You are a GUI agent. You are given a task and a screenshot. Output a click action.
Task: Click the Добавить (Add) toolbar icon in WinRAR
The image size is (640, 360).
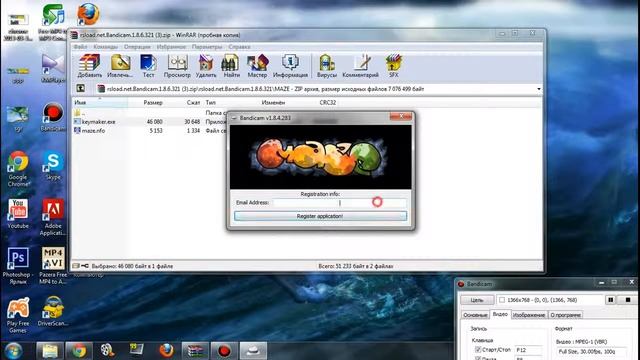pyautogui.click(x=90, y=66)
